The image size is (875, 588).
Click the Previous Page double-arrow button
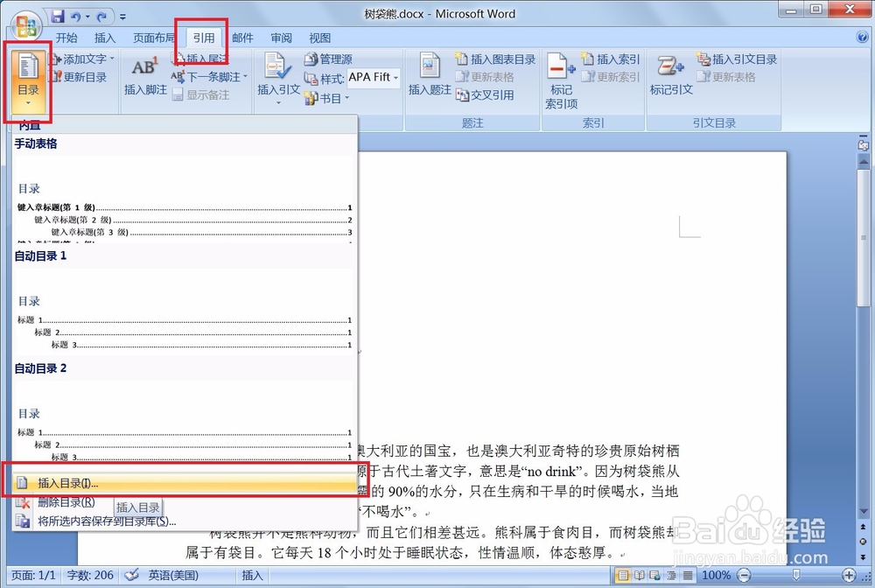[864, 528]
